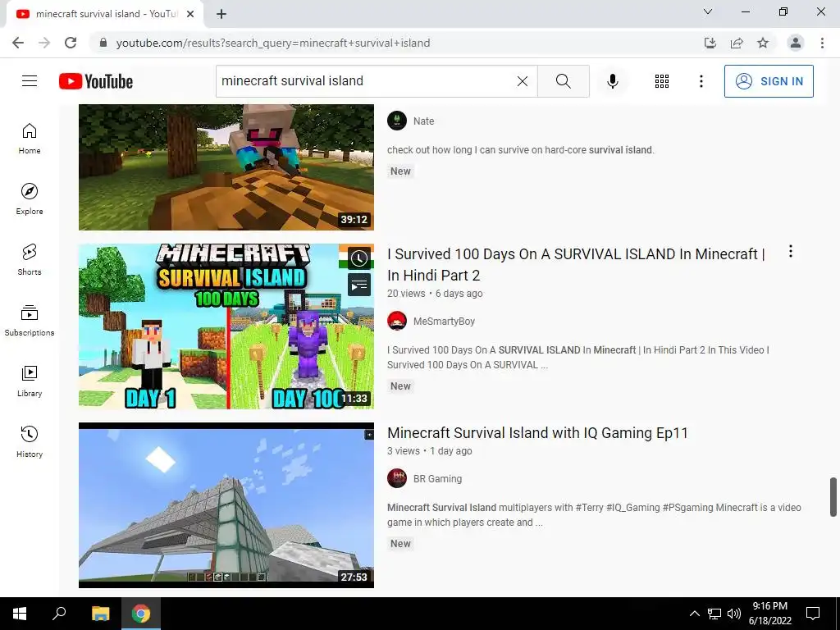Click the magnifier search button

(563, 81)
